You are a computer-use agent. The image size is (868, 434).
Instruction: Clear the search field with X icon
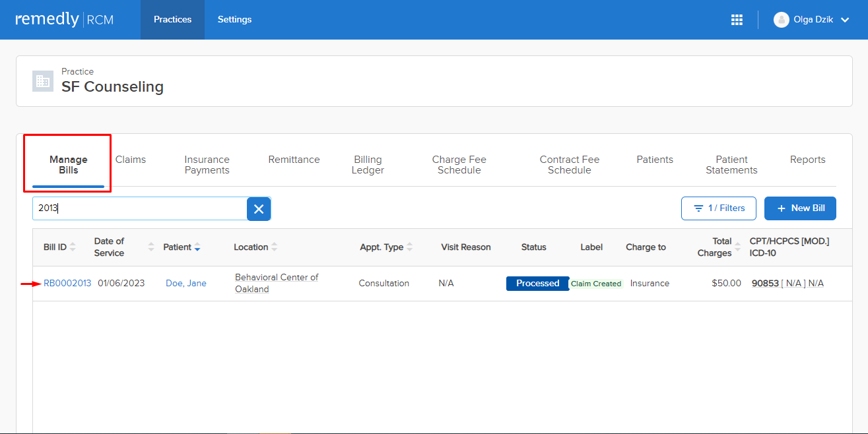259,209
